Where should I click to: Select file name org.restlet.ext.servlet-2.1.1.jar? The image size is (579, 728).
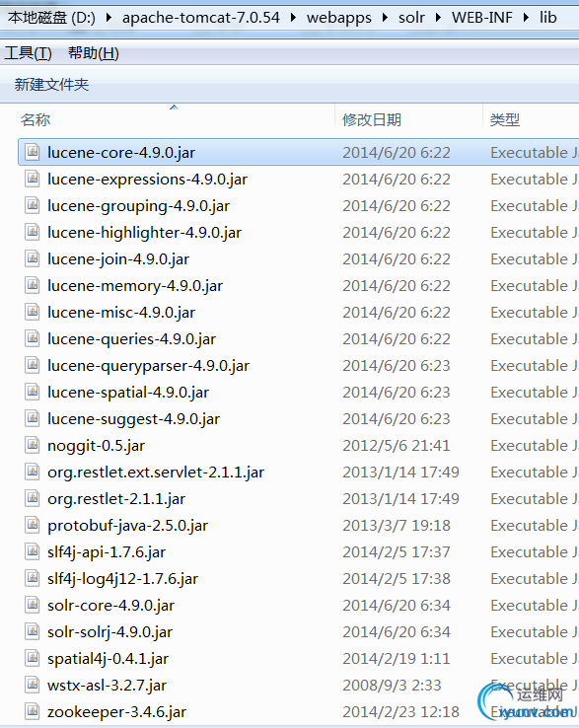click(156, 473)
